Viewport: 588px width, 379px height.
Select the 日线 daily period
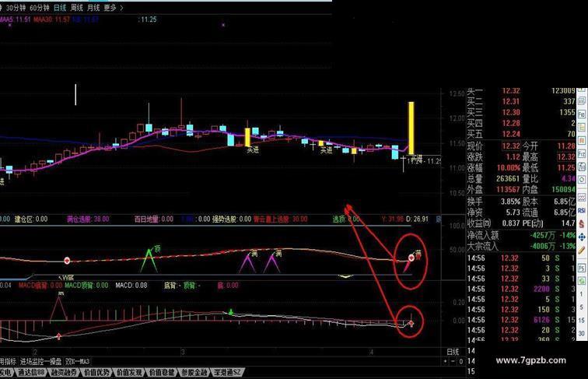click(60, 8)
